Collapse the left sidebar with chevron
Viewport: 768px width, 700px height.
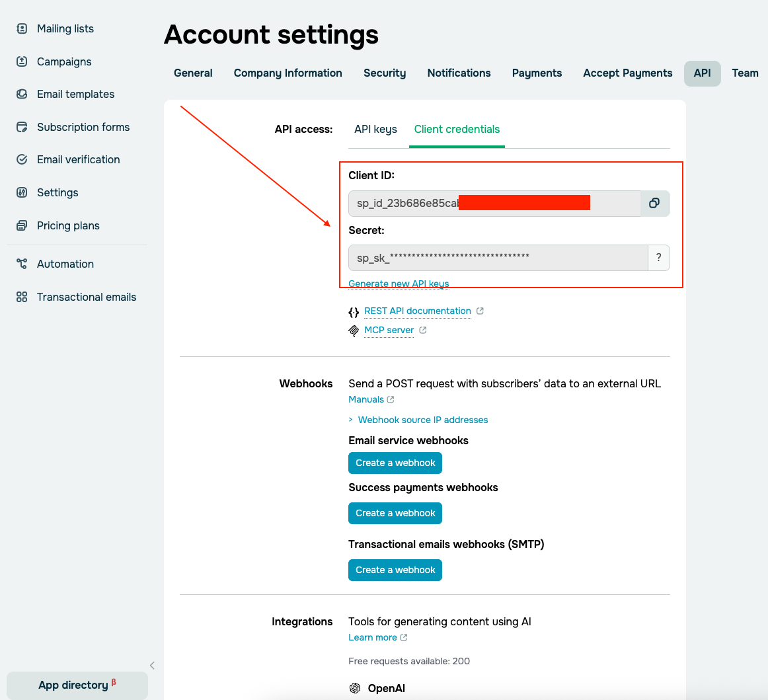click(152, 666)
